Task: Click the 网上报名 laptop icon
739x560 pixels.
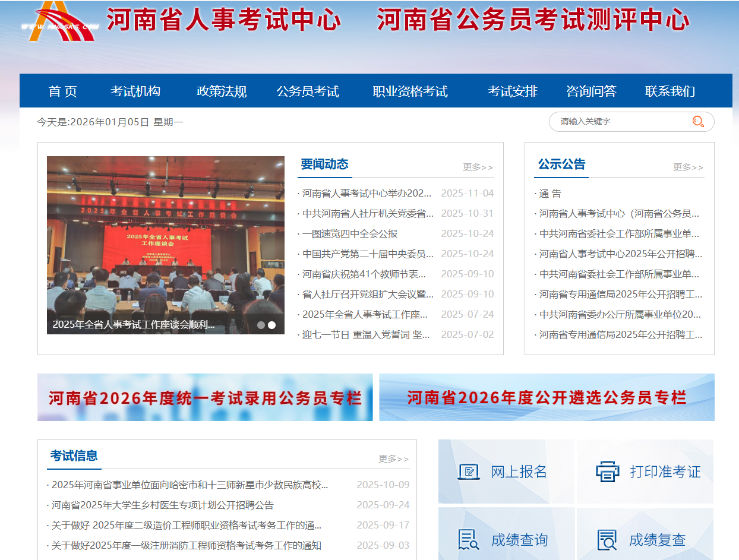Action: click(x=469, y=472)
